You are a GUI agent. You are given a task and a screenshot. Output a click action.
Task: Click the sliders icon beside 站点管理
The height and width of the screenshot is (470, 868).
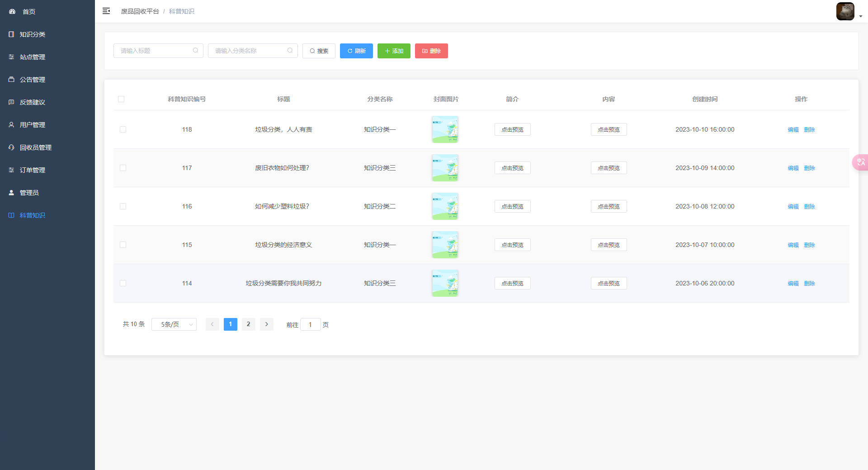pos(11,57)
